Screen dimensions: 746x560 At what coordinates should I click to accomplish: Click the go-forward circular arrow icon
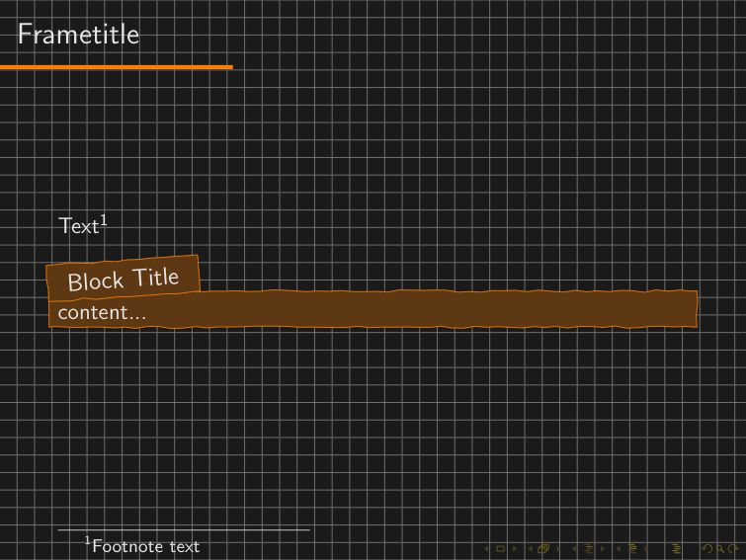coord(733,548)
